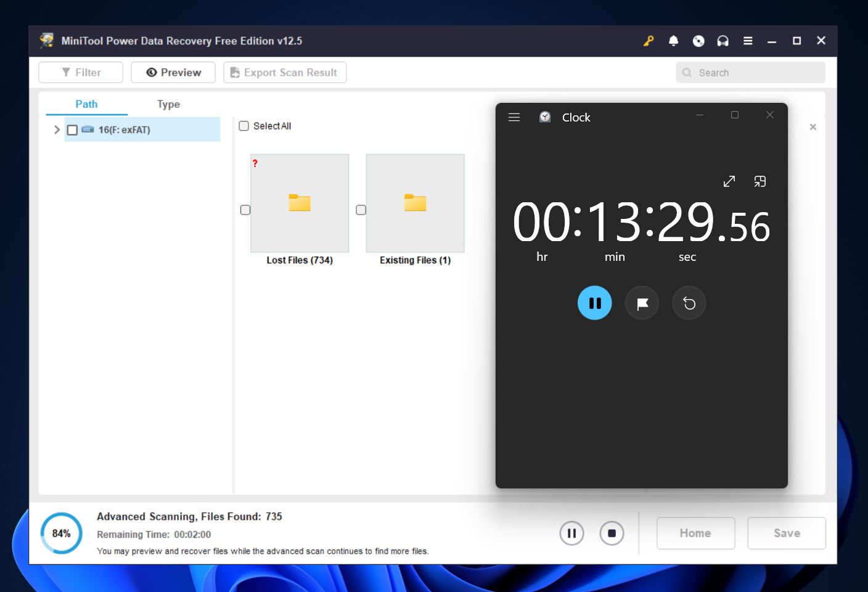The image size is (868, 592).
Task: Open the MiniTool hamburger menu
Action: [748, 41]
